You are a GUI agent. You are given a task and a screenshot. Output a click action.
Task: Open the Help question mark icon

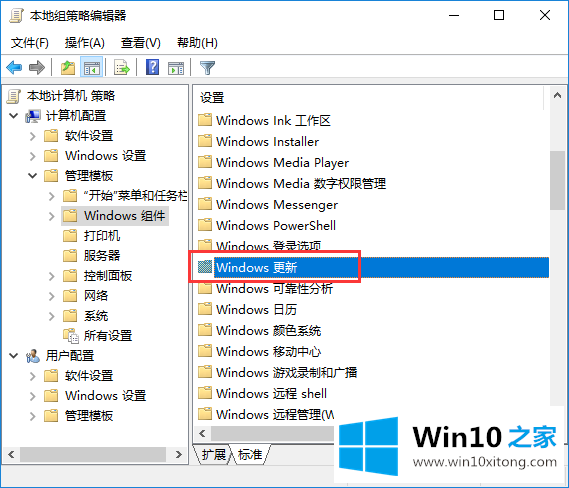click(152, 67)
